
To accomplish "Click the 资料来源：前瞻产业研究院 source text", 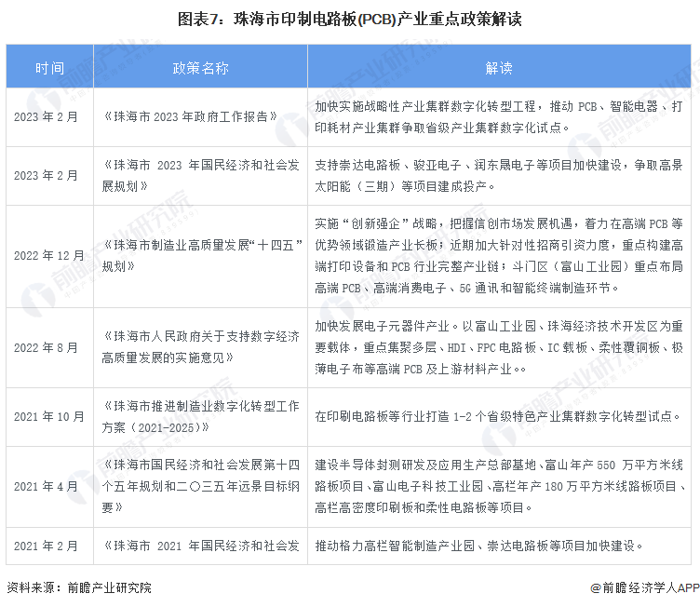I will (x=78, y=587).
